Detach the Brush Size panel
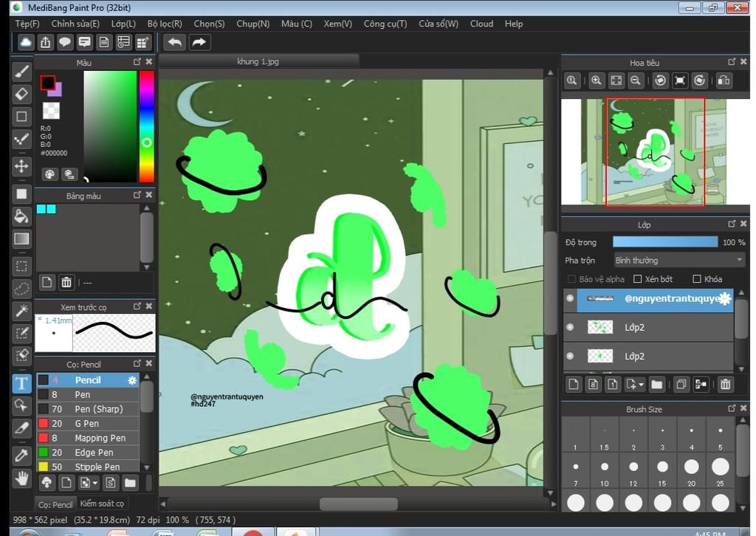Screen dimensions: 756x536 [732, 409]
